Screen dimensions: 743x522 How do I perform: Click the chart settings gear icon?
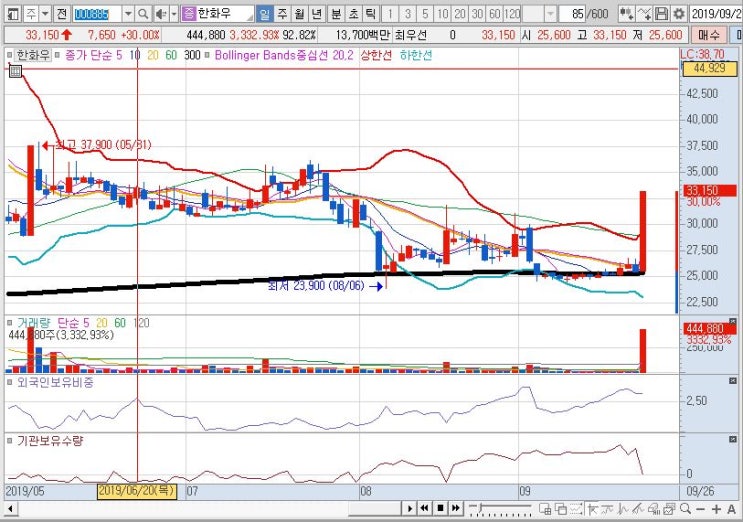click(679, 14)
